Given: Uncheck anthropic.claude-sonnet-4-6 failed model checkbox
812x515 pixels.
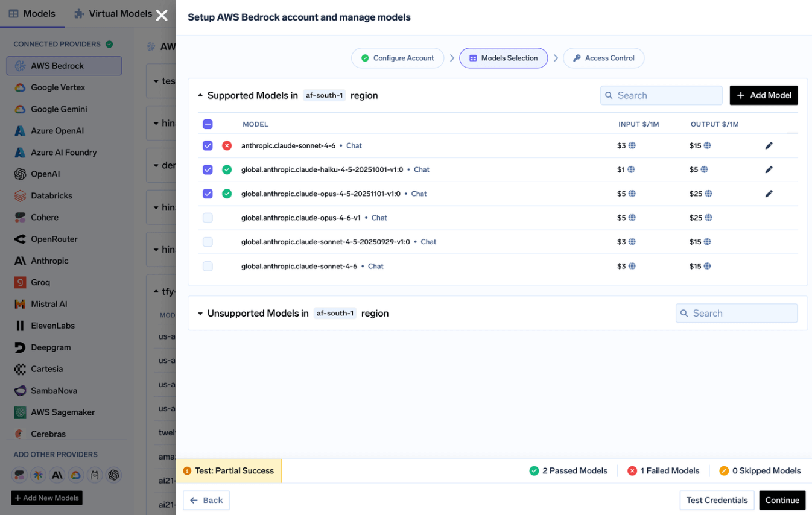Looking at the screenshot, I should [208, 145].
